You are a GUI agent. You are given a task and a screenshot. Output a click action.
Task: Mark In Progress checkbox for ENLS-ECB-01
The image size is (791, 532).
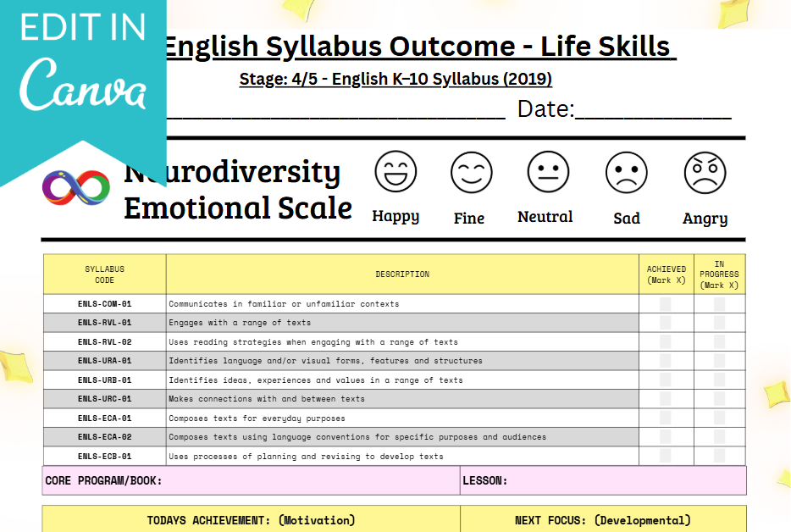click(719, 456)
